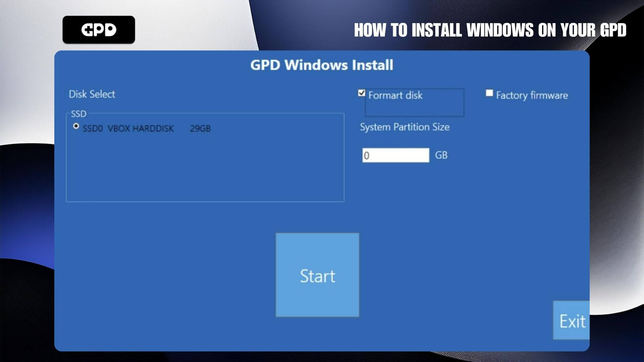
Task: Focus the System Partition Size input
Action: (395, 155)
